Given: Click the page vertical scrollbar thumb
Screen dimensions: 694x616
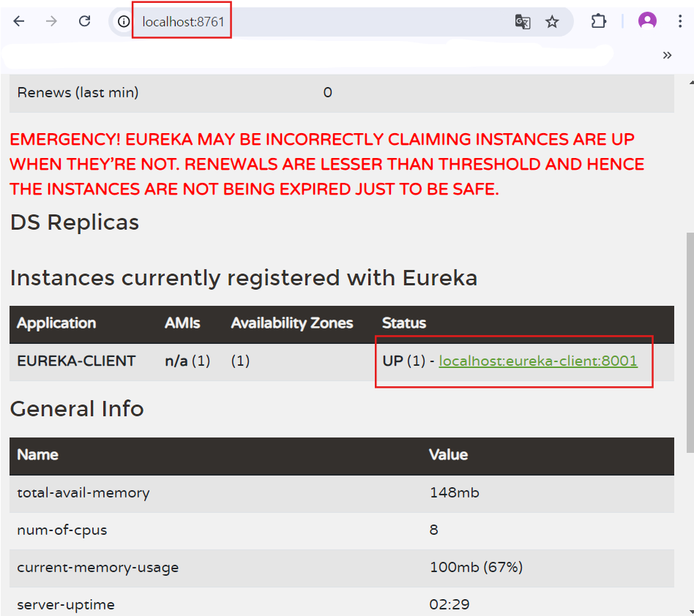Looking at the screenshot, I should (x=690, y=342).
